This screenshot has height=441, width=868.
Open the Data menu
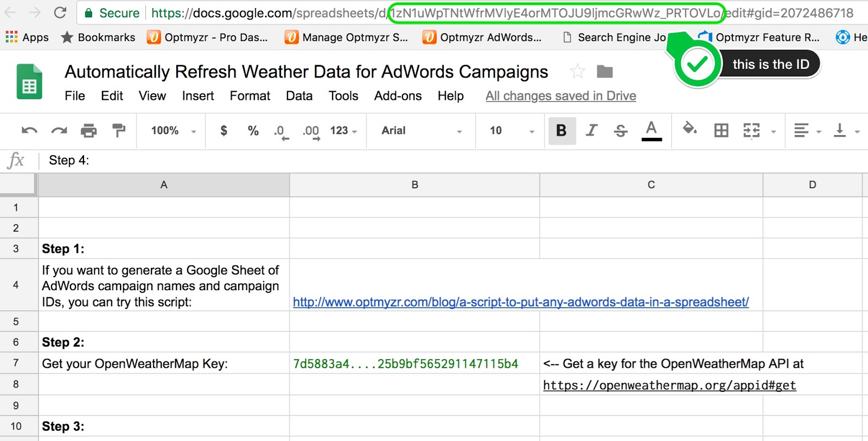pyautogui.click(x=299, y=96)
